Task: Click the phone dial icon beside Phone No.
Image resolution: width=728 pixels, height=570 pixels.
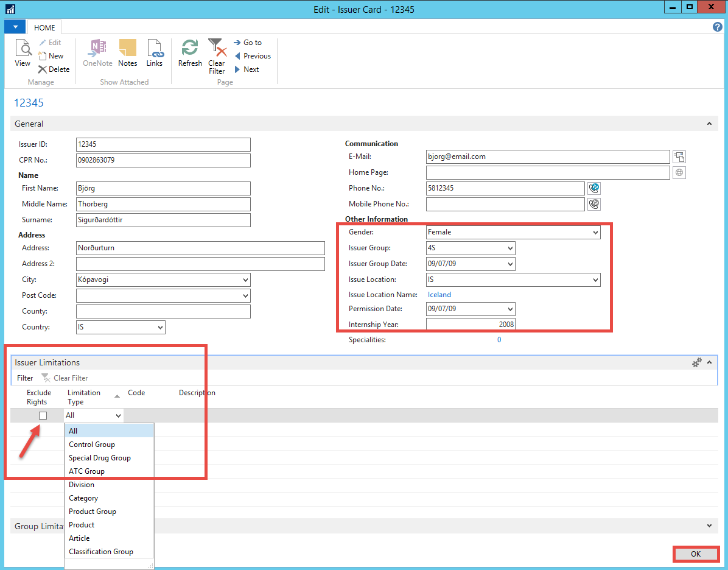Action: [594, 188]
